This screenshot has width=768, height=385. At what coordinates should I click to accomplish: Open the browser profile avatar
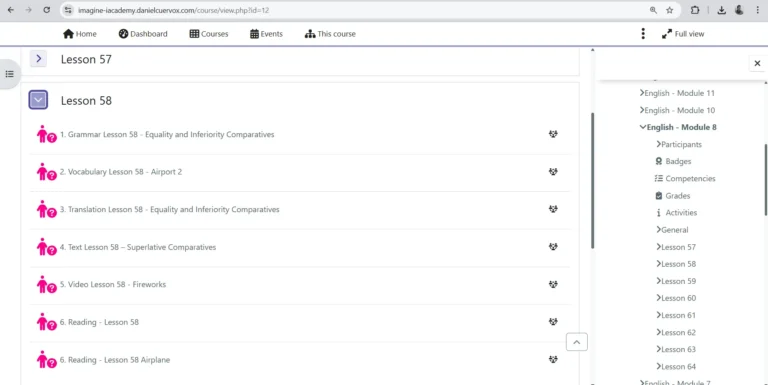[740, 10]
